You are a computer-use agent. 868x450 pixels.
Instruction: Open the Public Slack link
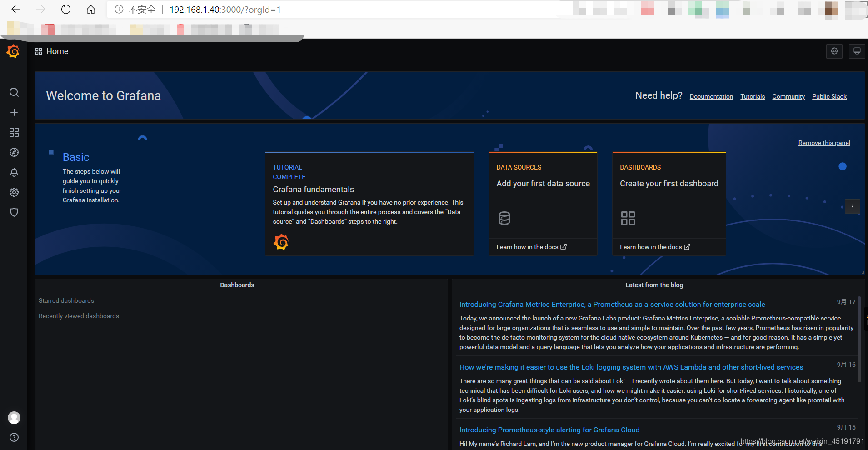point(829,96)
